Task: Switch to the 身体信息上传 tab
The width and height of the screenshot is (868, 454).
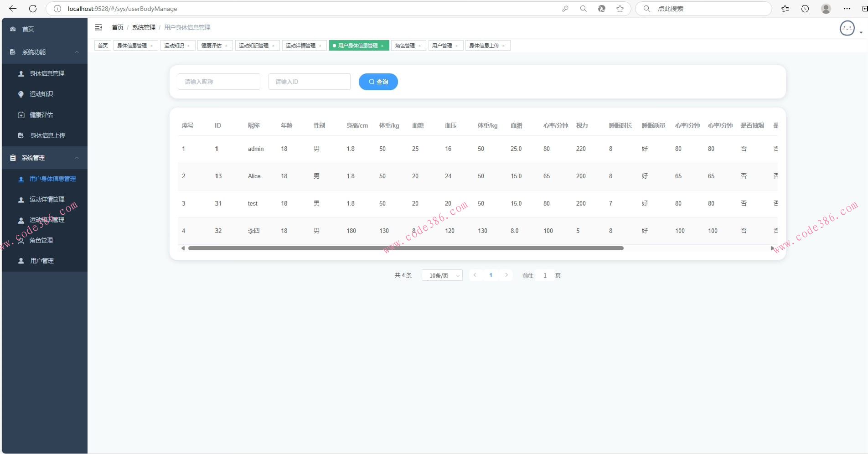Action: tap(484, 46)
